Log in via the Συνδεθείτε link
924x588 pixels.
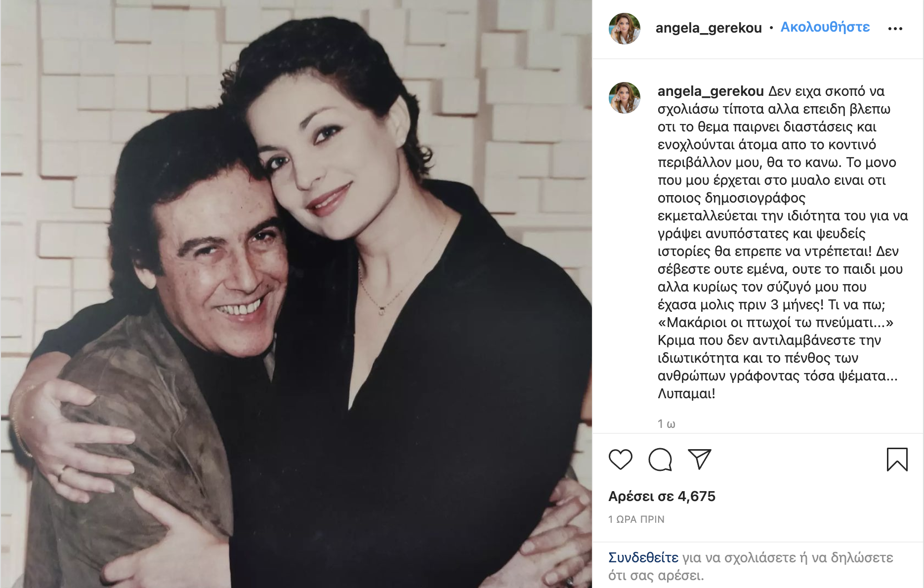coord(643,557)
